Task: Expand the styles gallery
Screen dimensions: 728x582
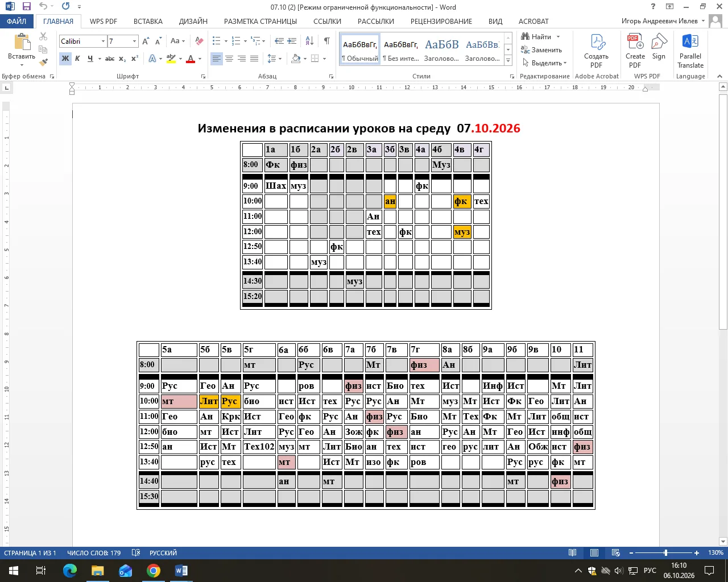Action: pos(508,61)
